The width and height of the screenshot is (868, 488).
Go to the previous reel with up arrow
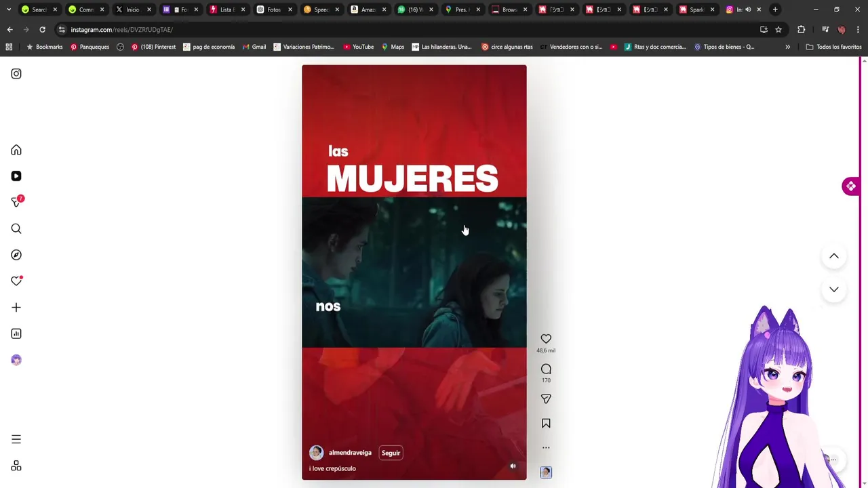pyautogui.click(x=834, y=256)
